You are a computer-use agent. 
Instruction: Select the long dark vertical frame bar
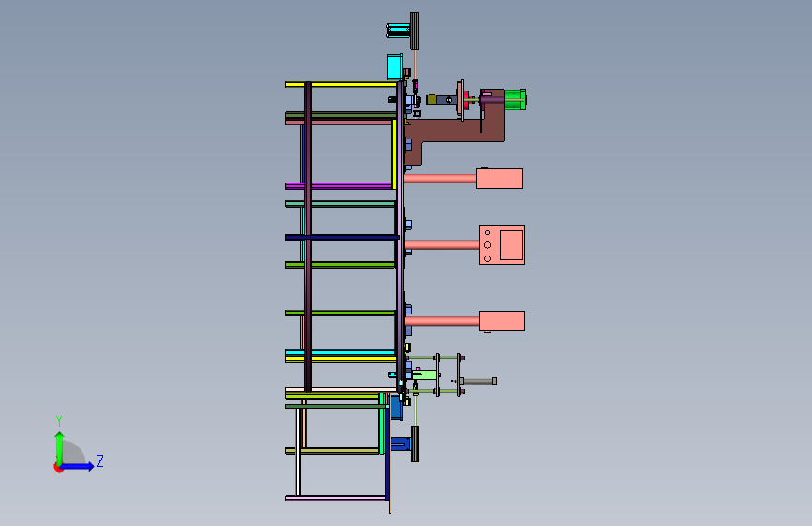pyautogui.click(x=308, y=237)
